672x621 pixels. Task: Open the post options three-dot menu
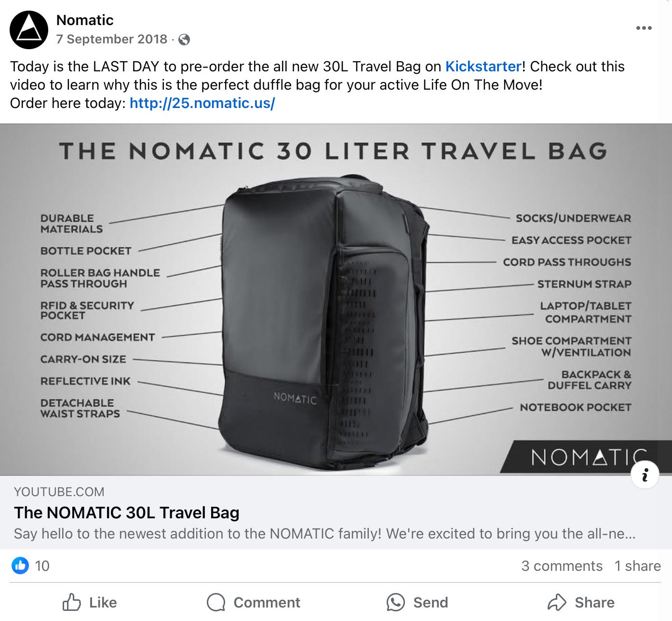coord(644,28)
